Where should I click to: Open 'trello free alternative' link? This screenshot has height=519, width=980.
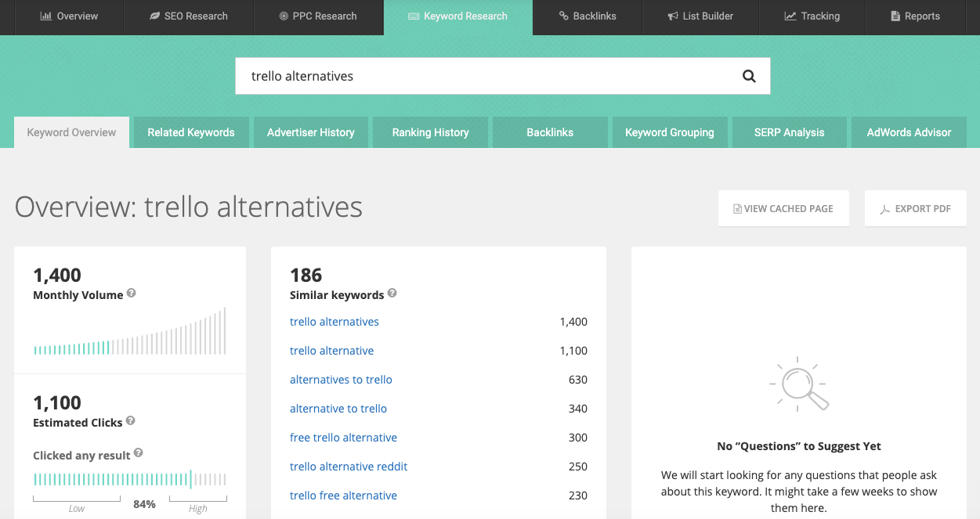pos(343,496)
